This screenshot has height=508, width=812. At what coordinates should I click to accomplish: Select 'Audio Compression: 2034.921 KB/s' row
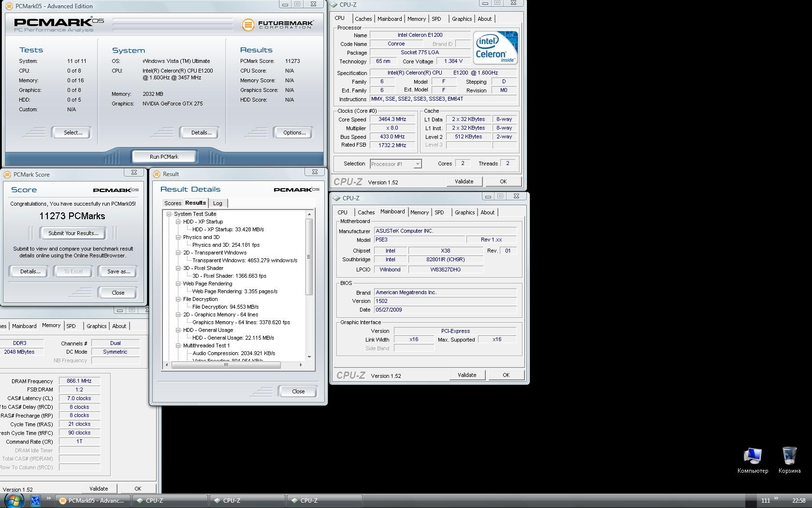tap(234, 353)
